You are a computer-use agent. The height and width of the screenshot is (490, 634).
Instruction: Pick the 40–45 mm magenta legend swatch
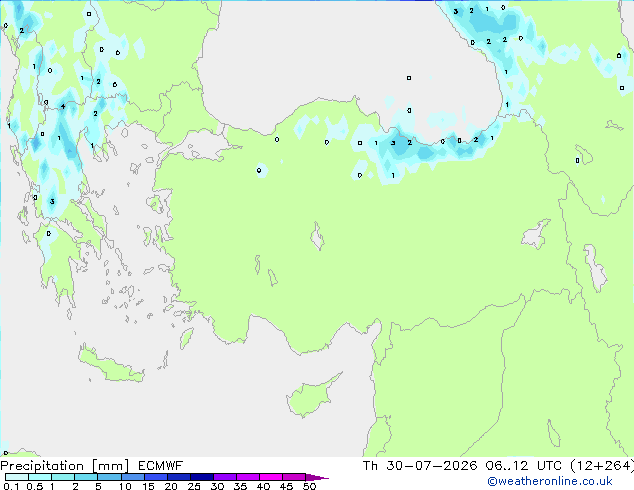point(271,477)
